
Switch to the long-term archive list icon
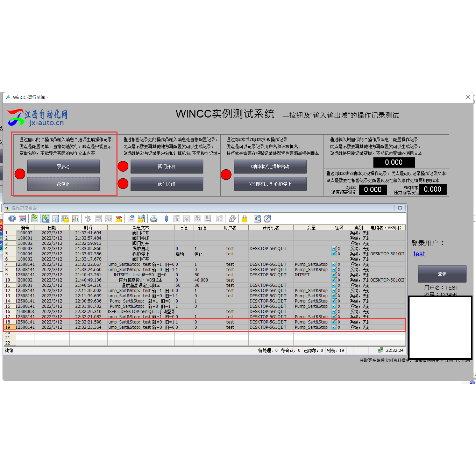coord(55,219)
